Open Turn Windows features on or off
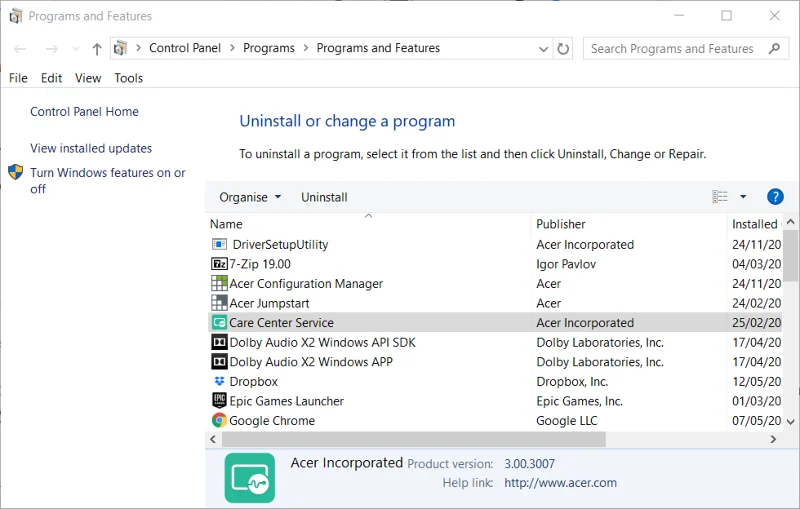 click(108, 181)
